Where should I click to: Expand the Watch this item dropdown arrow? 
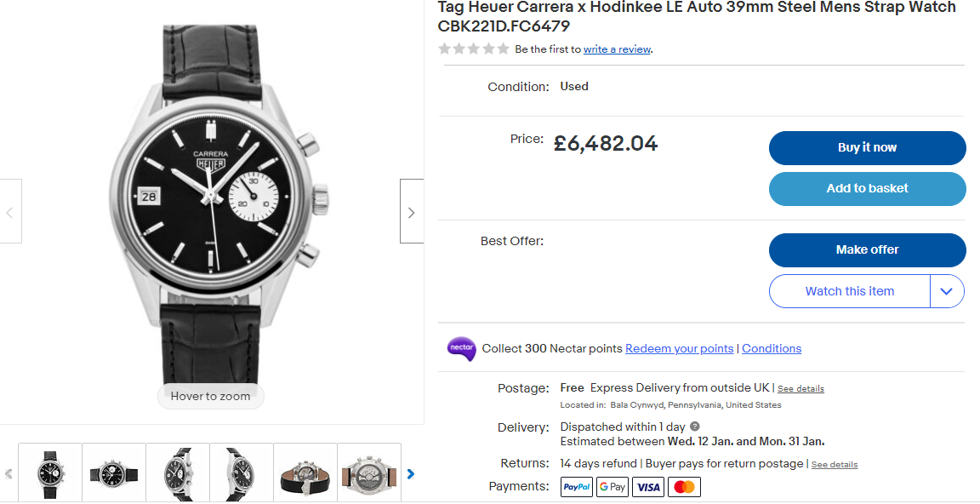948,291
